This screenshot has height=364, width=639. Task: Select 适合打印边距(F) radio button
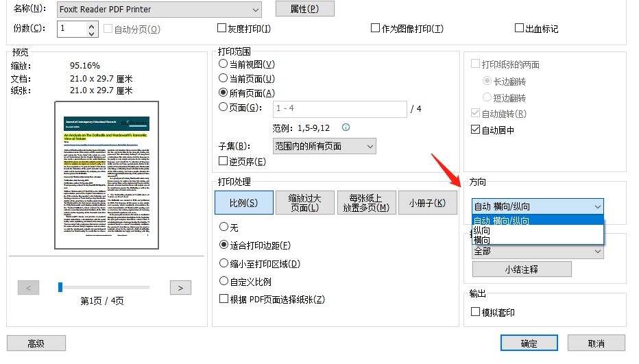tap(224, 245)
